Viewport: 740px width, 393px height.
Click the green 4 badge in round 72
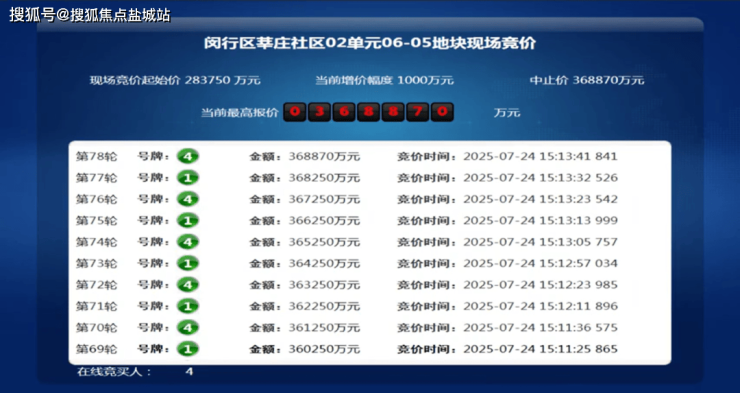[x=188, y=285]
